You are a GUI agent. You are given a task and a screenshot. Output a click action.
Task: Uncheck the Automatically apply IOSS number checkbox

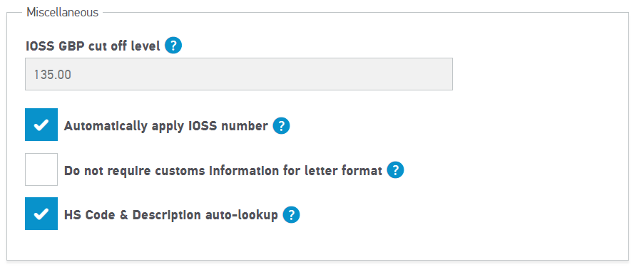click(x=41, y=125)
